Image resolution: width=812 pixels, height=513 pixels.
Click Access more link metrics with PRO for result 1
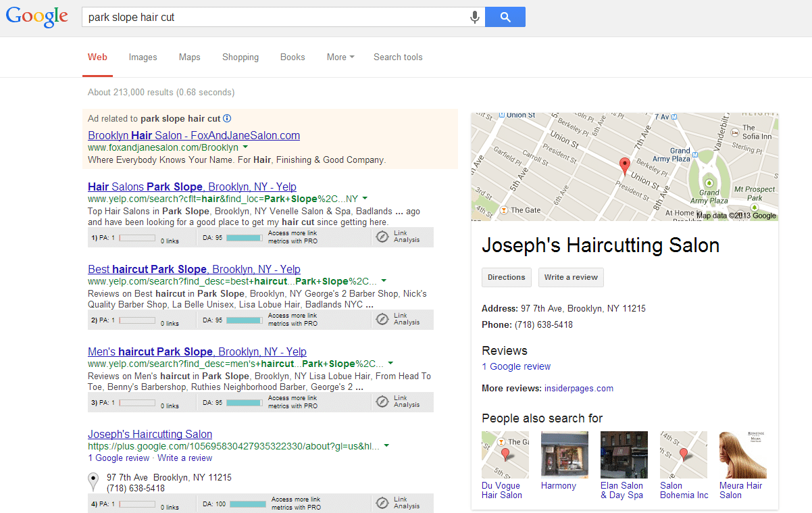293,237
